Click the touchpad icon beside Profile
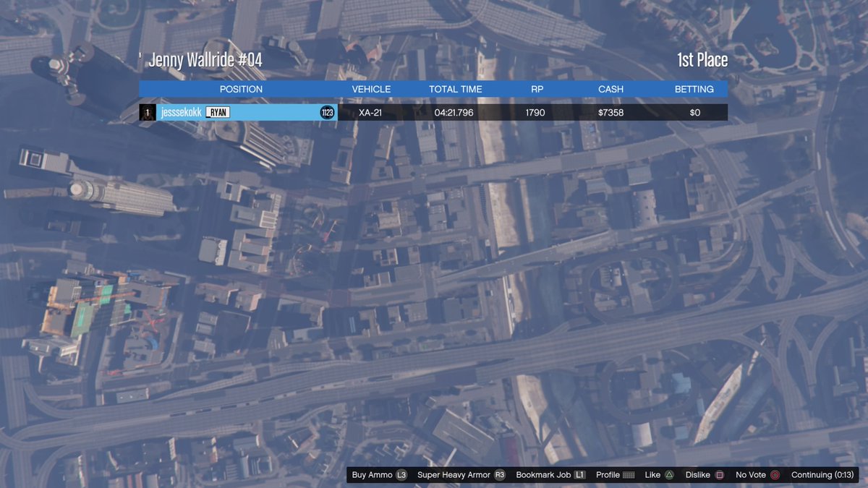Screen dimensions: 868x488 click(x=629, y=475)
